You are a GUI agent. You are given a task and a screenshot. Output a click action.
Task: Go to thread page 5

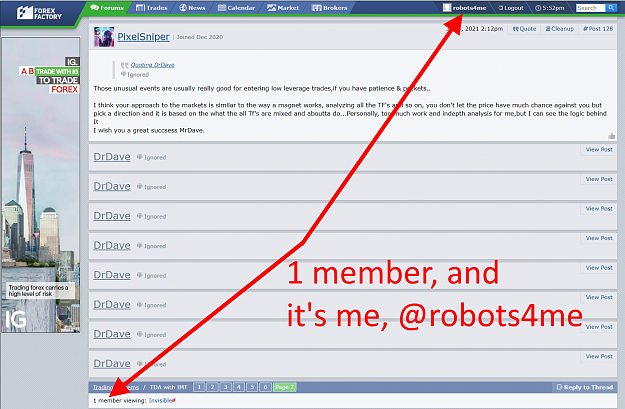click(252, 387)
